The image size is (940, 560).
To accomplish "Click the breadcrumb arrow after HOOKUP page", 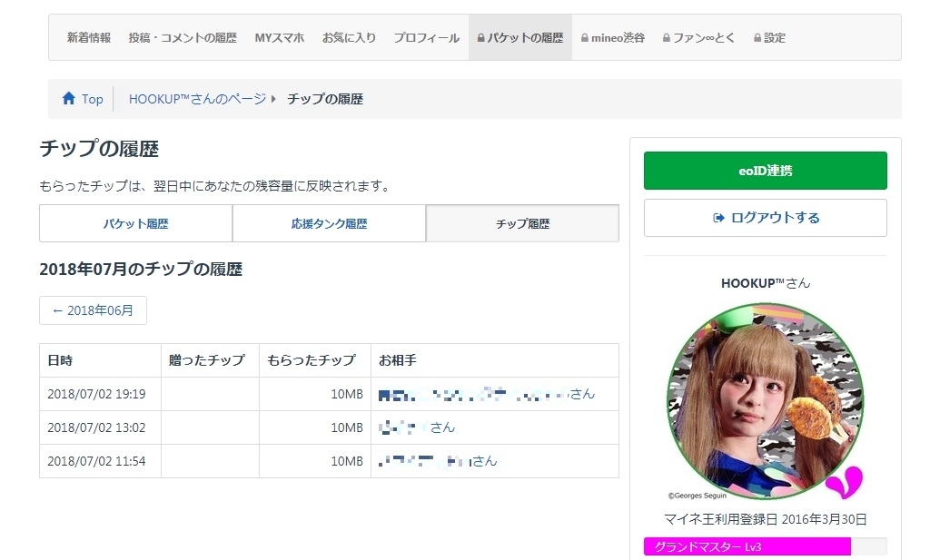I will pos(273,99).
